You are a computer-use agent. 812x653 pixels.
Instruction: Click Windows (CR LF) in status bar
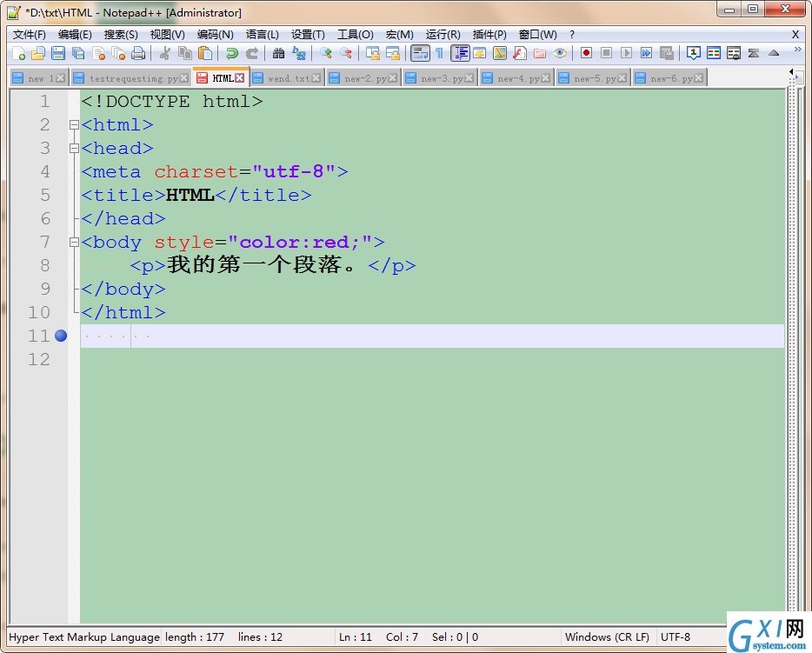[x=607, y=637]
